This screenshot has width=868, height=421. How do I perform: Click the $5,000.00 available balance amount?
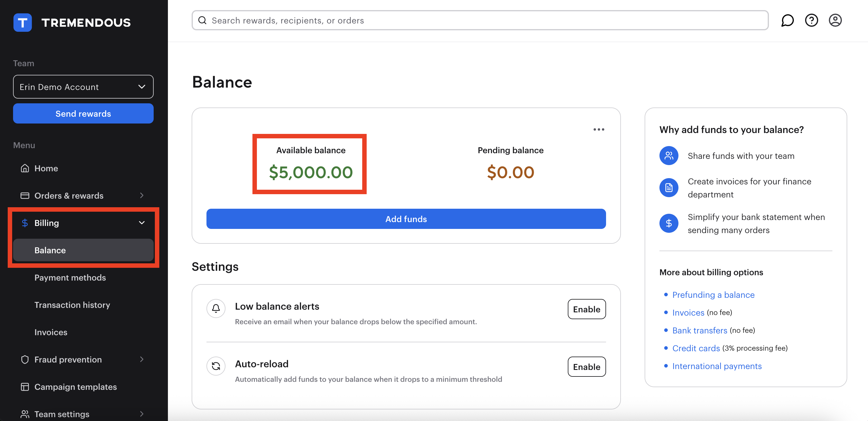pos(311,172)
